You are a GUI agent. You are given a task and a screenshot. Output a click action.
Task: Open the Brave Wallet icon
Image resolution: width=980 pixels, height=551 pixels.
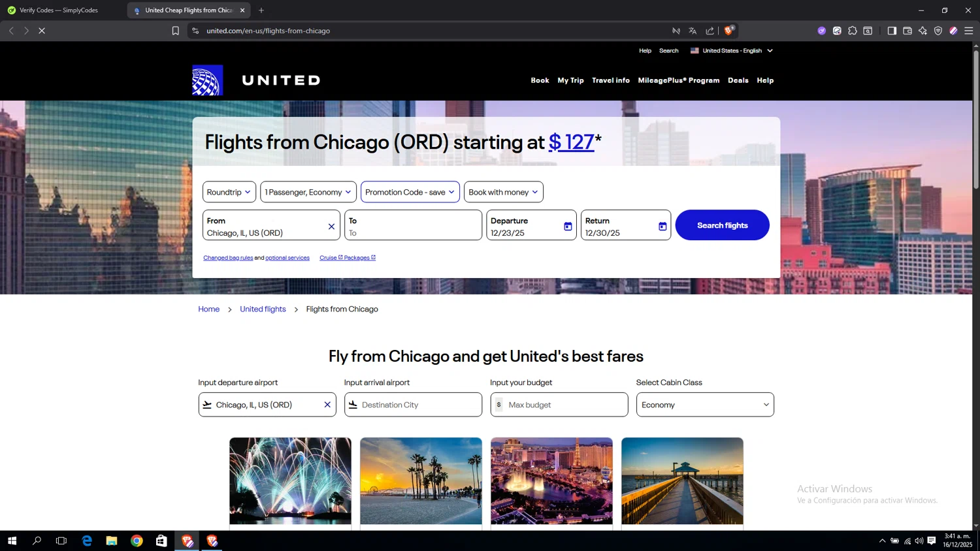click(907, 31)
